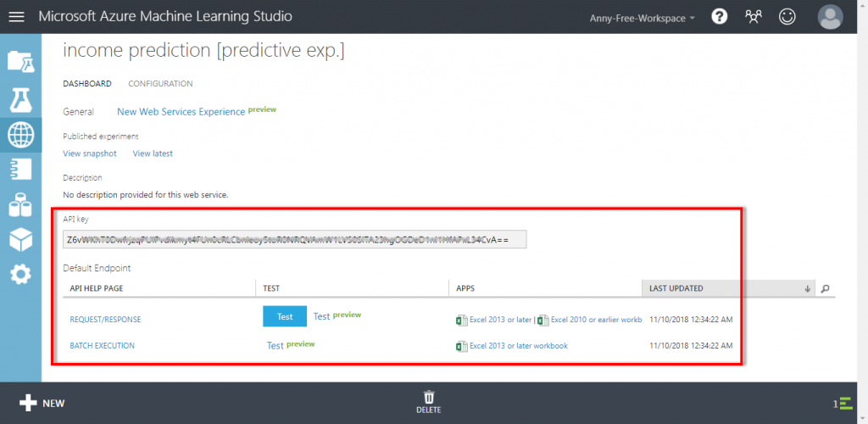
Task: Open the Datasets cylinders icon
Action: point(20,205)
